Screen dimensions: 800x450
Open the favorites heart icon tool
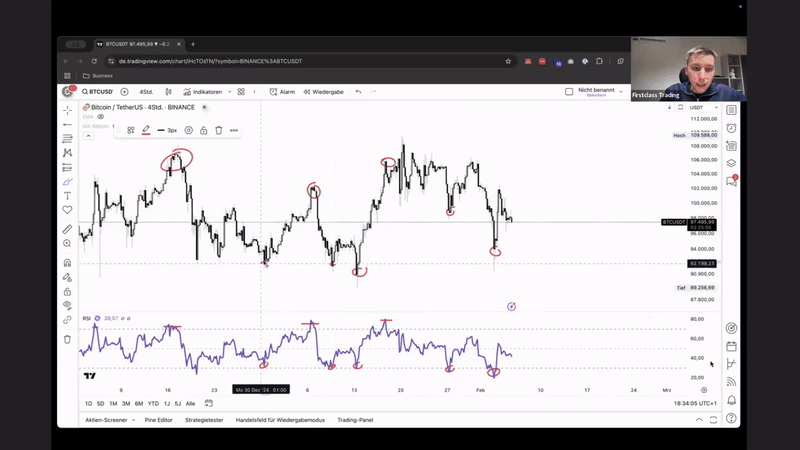pyautogui.click(x=67, y=210)
